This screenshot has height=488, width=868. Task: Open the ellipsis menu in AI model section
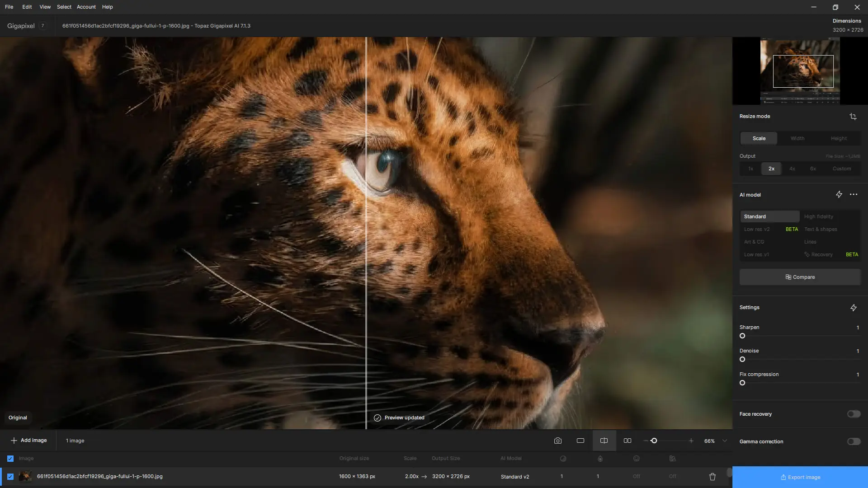[854, 194]
